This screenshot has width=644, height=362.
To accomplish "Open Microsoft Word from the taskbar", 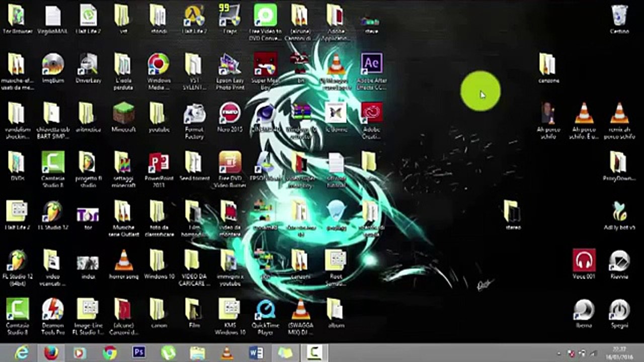I will click(256, 353).
